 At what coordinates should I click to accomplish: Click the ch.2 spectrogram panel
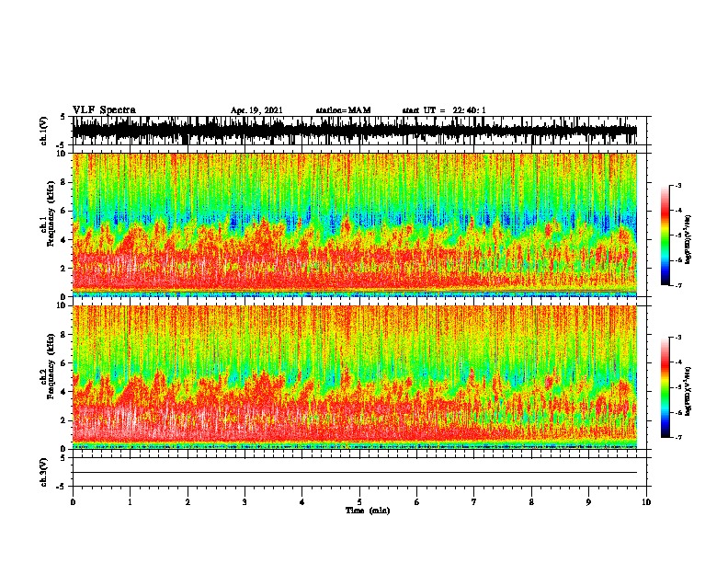(x=355, y=377)
